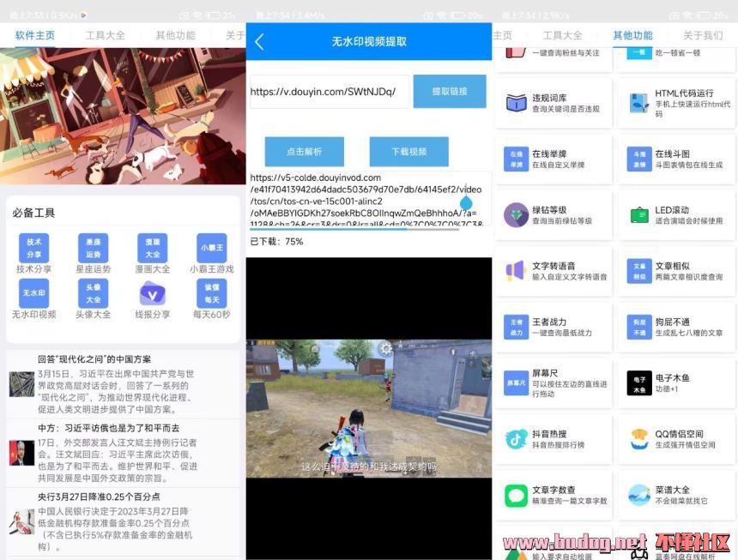This screenshot has width=738, height=560.
Task: Click the 下载视频 button
Action: tap(409, 152)
